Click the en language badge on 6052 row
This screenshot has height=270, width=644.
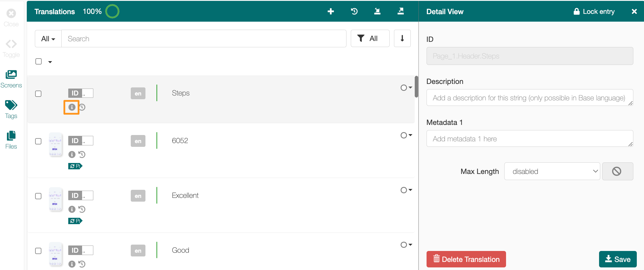pos(138,141)
